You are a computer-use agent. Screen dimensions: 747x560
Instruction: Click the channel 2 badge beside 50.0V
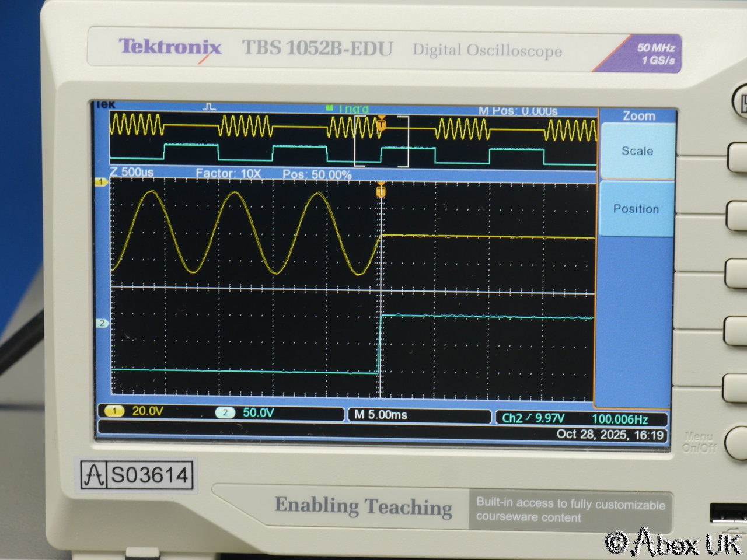(x=225, y=413)
